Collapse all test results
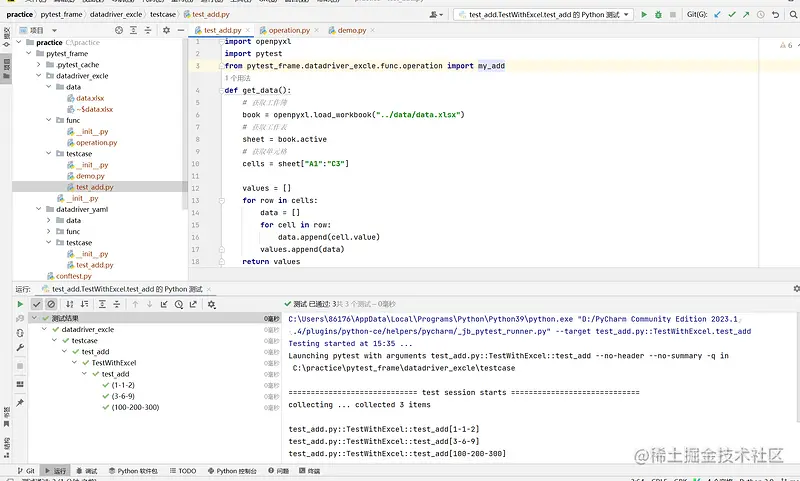This screenshot has width=800, height=481. 117,305
